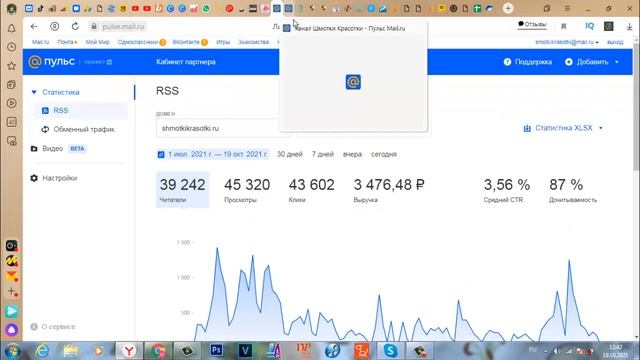
Task: Click the tab preview thumbnail for Канал Шмотки Красотки
Action: pyautogui.click(x=353, y=82)
